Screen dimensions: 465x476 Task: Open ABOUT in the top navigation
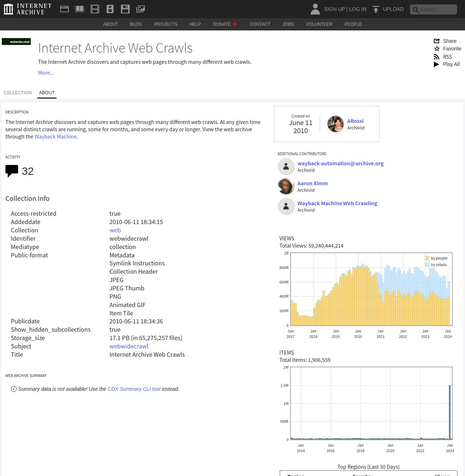click(x=110, y=24)
